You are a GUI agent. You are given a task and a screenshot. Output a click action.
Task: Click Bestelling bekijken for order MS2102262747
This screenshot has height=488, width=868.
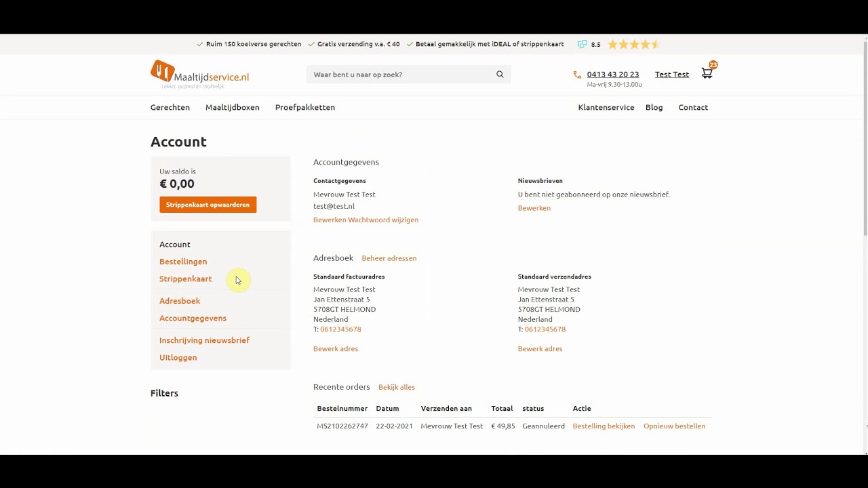[x=604, y=426]
